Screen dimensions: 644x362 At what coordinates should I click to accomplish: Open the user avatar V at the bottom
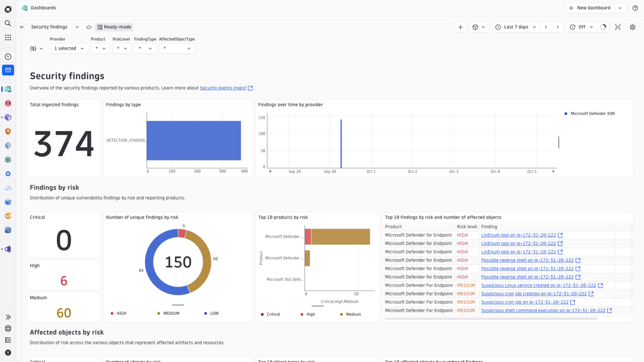(x=8, y=352)
